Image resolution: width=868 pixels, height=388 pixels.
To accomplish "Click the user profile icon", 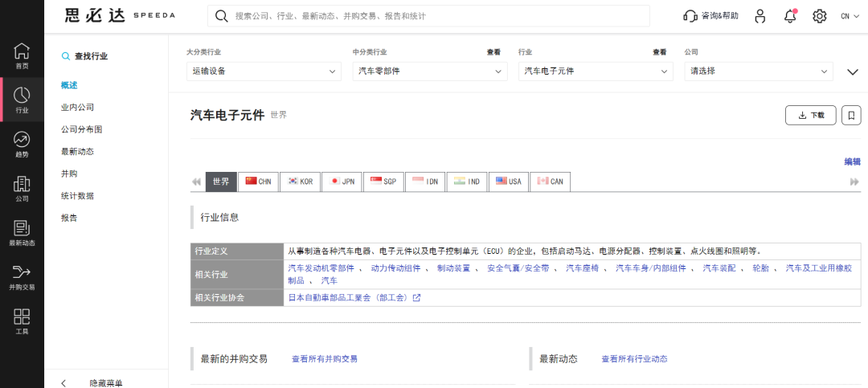I will (759, 16).
